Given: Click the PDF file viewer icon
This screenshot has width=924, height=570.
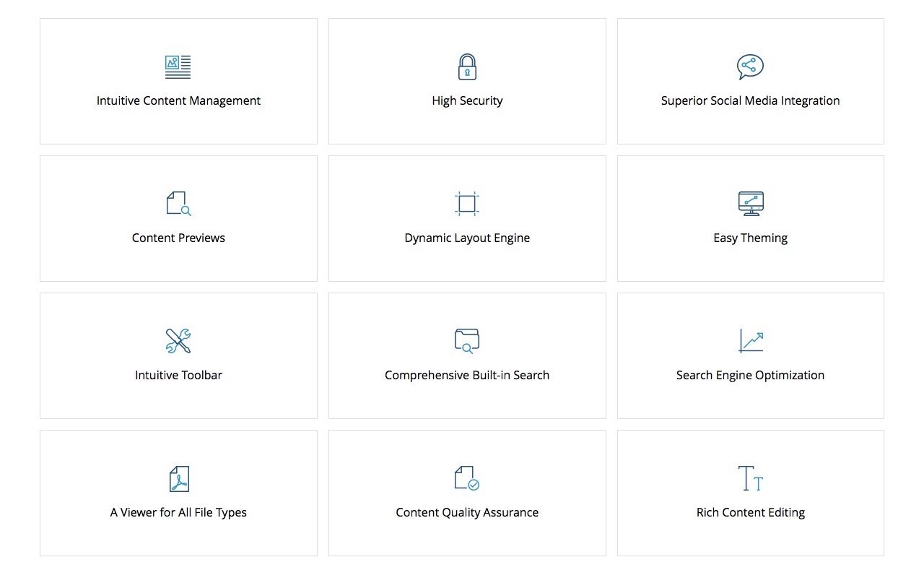Looking at the screenshot, I should click(178, 478).
